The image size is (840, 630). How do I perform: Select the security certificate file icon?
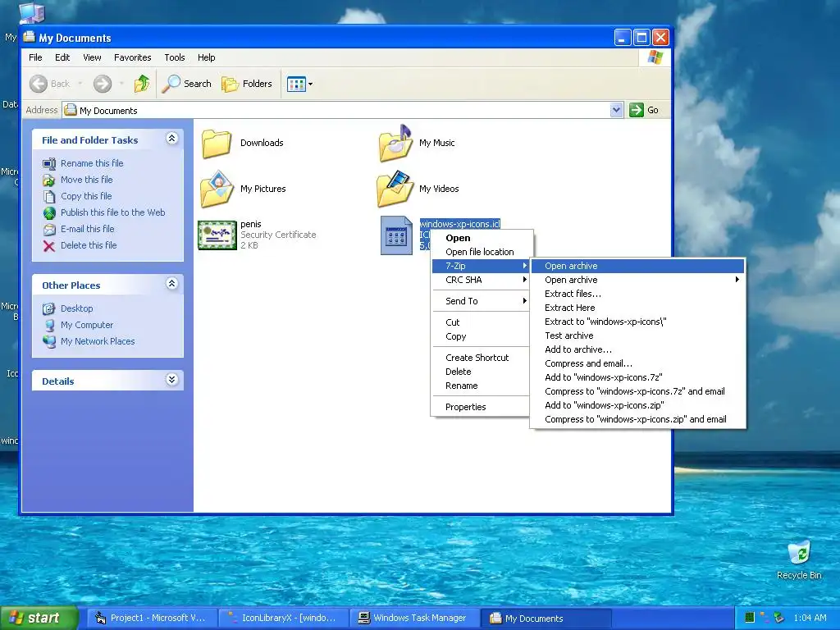click(x=217, y=235)
